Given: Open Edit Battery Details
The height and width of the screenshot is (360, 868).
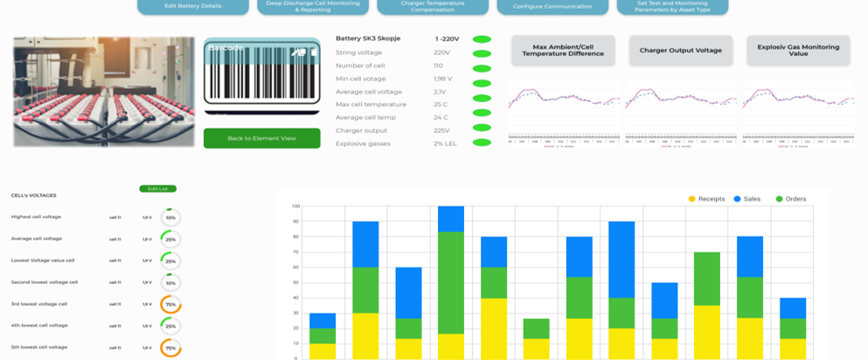Looking at the screenshot, I should pos(192,6).
